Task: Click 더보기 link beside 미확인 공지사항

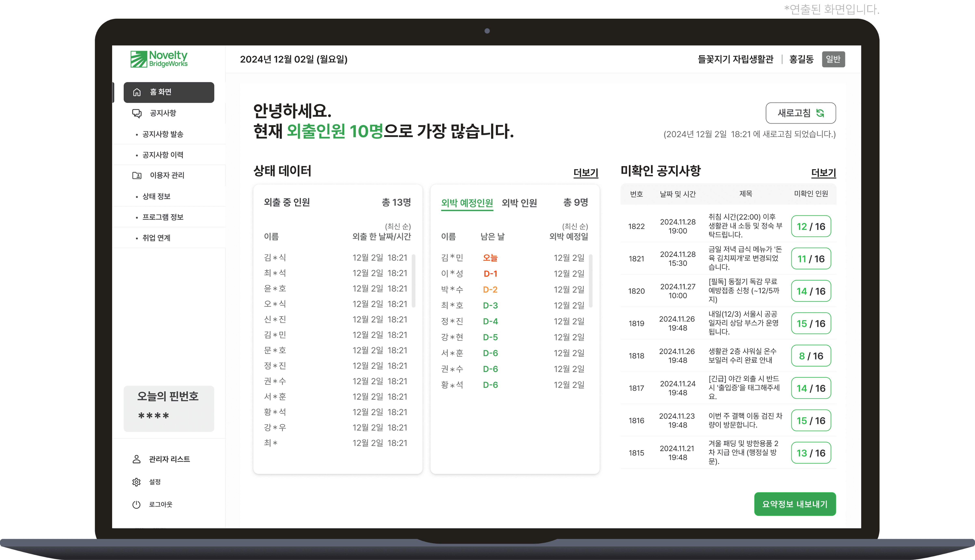Action: 823,173
